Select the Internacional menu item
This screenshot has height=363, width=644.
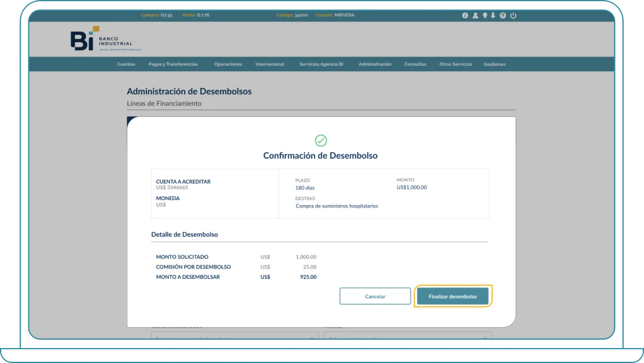point(270,64)
